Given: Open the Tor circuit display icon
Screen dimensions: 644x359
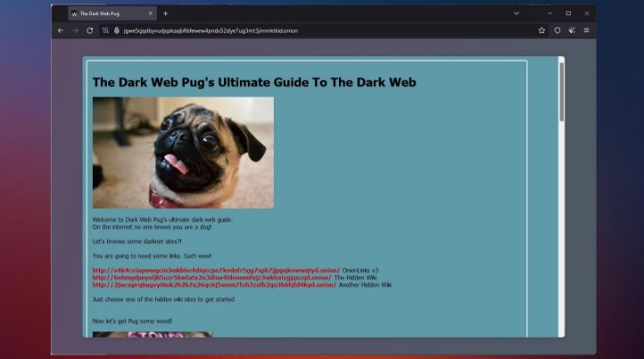Looking at the screenshot, I should coord(105,30).
